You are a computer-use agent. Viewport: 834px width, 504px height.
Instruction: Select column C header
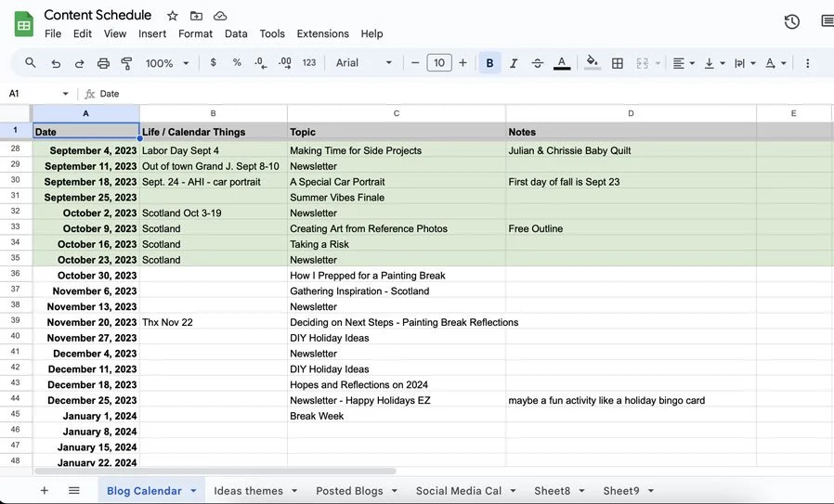tap(397, 113)
